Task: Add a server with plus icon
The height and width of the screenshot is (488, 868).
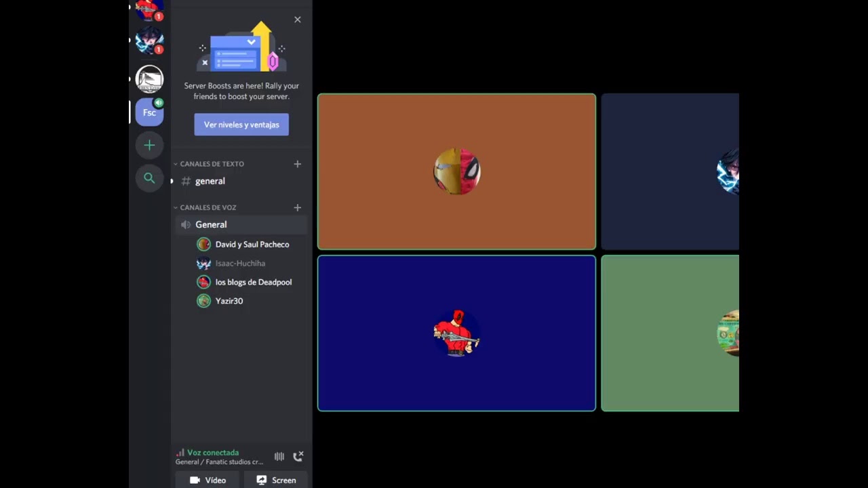Action: coord(149,145)
